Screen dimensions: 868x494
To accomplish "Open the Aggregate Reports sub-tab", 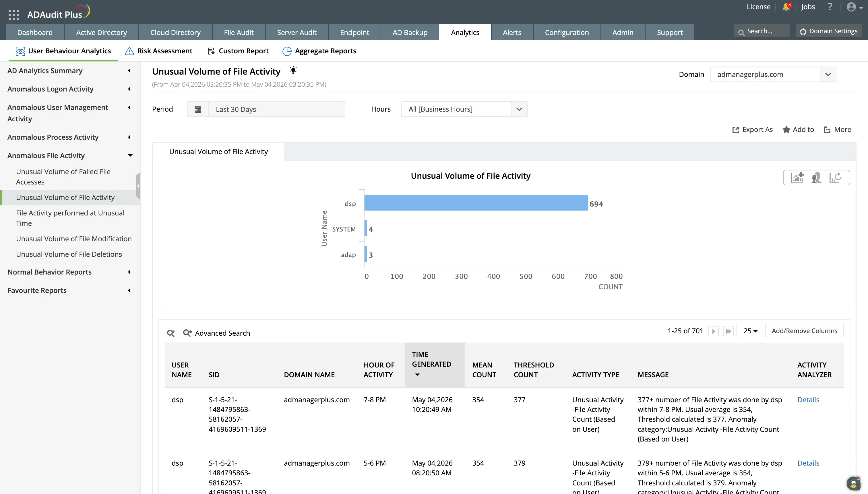I will [319, 51].
